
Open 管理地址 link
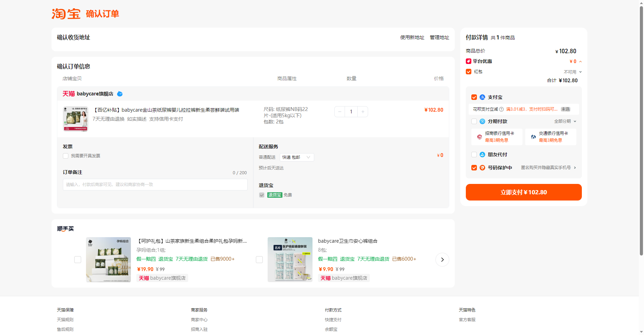pos(440,37)
